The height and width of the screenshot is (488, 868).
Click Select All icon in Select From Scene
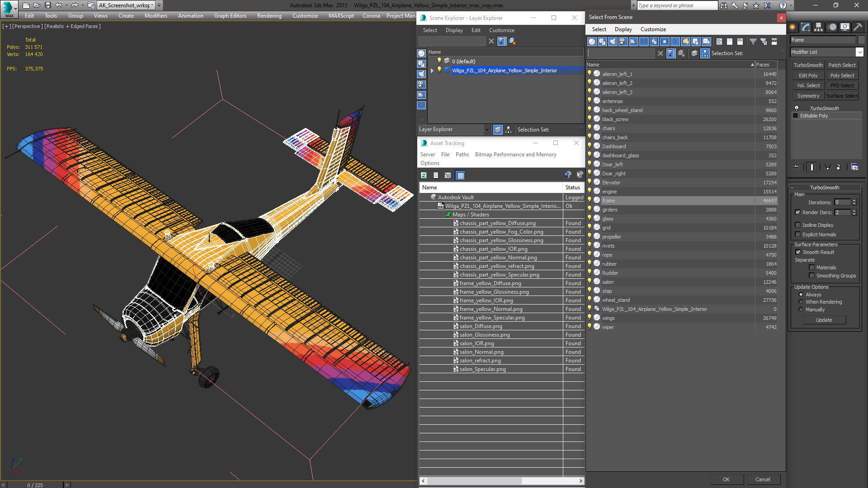click(719, 42)
